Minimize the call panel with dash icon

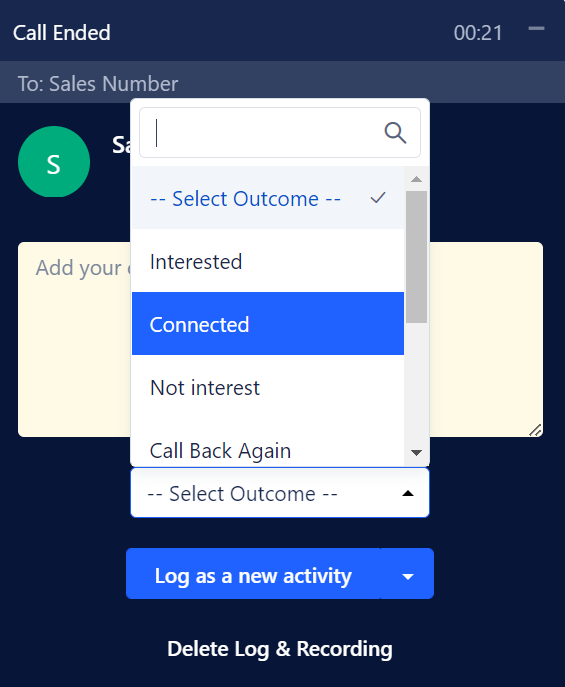coord(536,29)
